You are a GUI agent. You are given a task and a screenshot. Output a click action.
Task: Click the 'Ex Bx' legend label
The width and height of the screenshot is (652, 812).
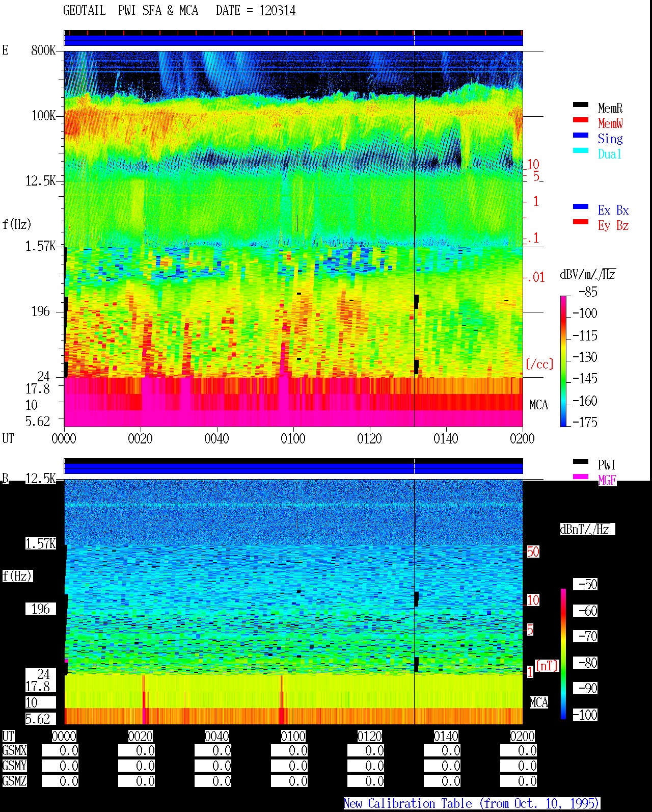pyautogui.click(x=613, y=210)
